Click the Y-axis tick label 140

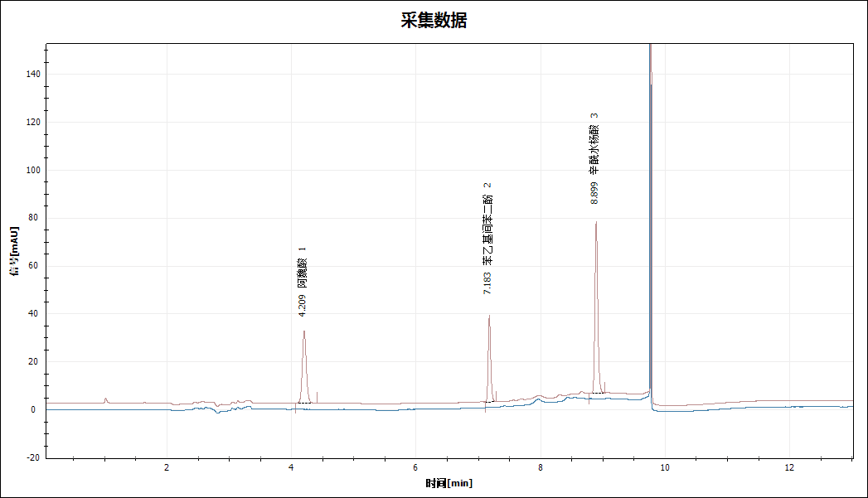tap(33, 74)
